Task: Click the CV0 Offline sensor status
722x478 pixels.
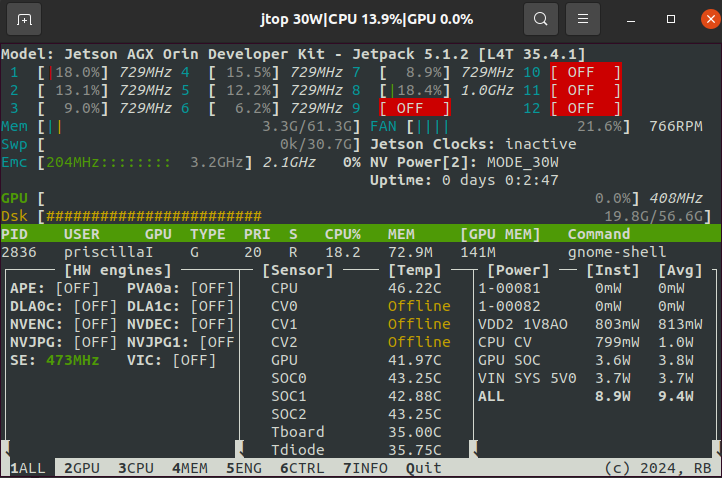Action: coord(419,306)
